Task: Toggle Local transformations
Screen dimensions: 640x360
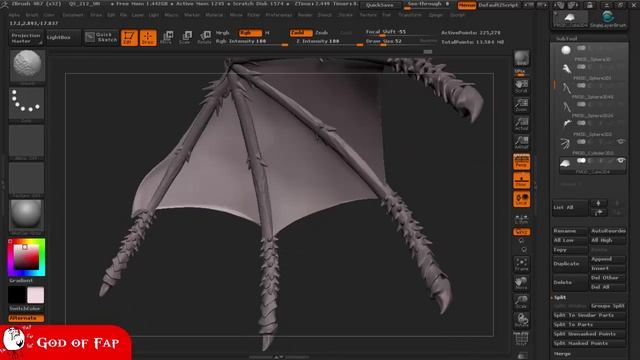Action: (x=521, y=199)
